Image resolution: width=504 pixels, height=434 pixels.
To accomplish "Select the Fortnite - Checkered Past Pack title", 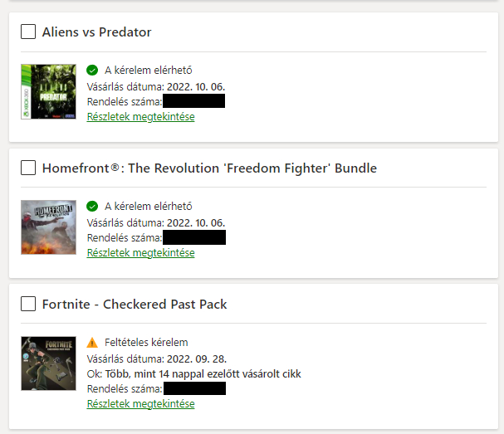I will (135, 305).
